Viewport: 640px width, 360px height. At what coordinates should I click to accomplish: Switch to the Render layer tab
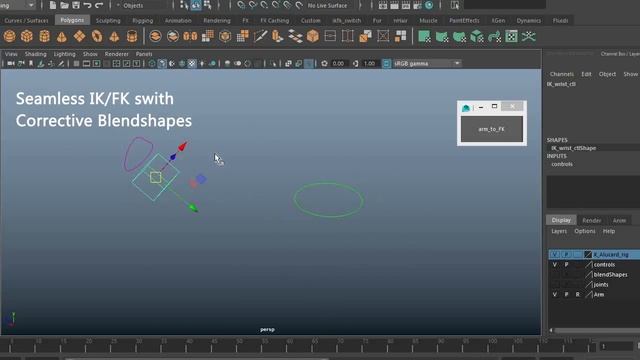pyautogui.click(x=591, y=220)
